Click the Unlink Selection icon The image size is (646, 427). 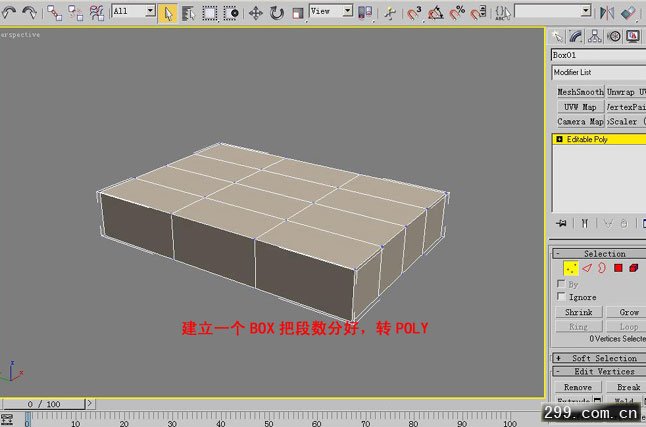(75, 13)
